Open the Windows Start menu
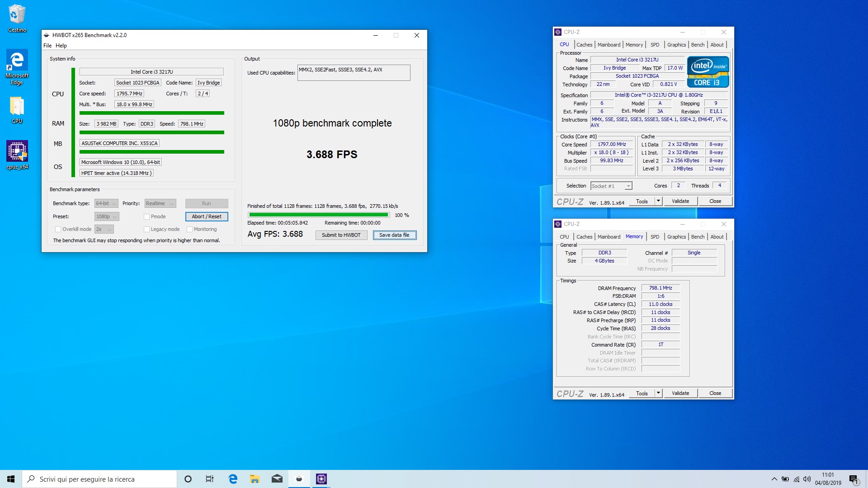868x488 pixels. [x=11, y=479]
